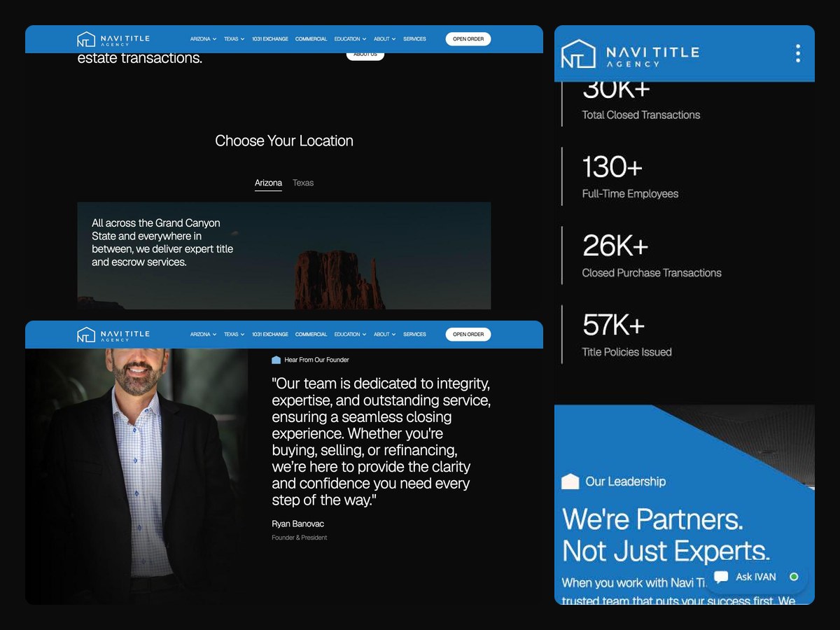Screen dimensions: 840x630
Task: Select the Arizona location tab
Action: pos(268,183)
